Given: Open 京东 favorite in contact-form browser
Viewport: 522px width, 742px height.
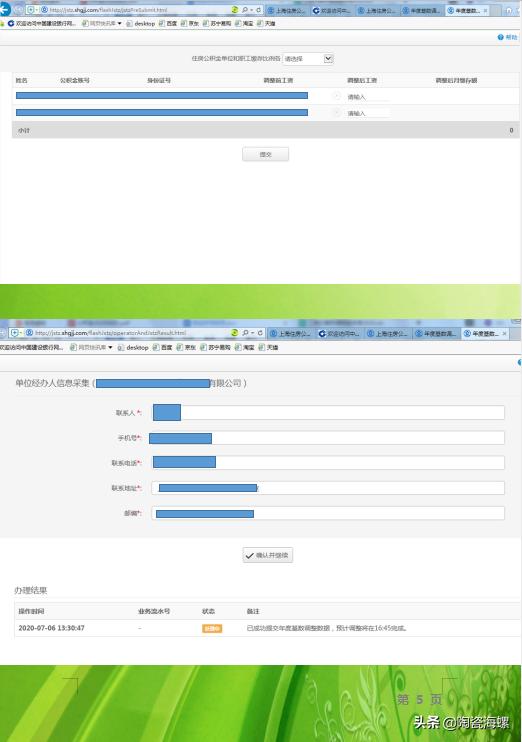Looking at the screenshot, I should coord(186,347).
